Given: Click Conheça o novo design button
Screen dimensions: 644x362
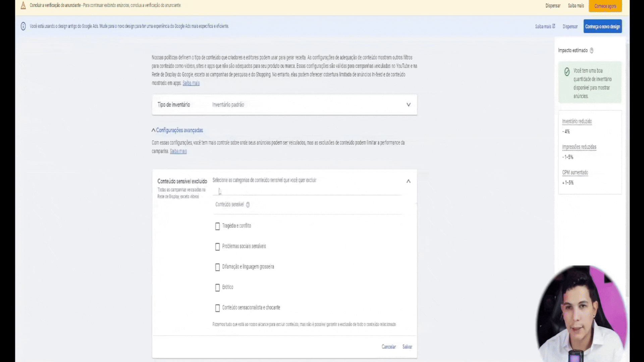Looking at the screenshot, I should 602,26.
